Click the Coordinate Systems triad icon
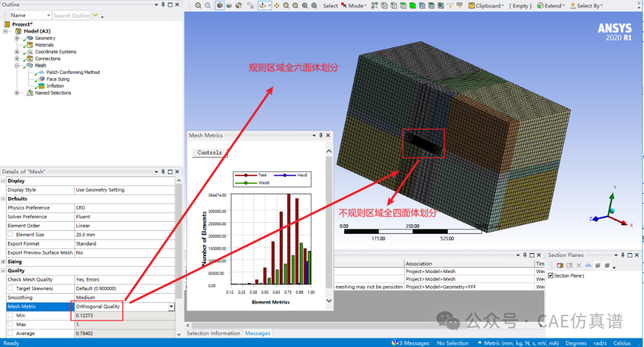 30,52
